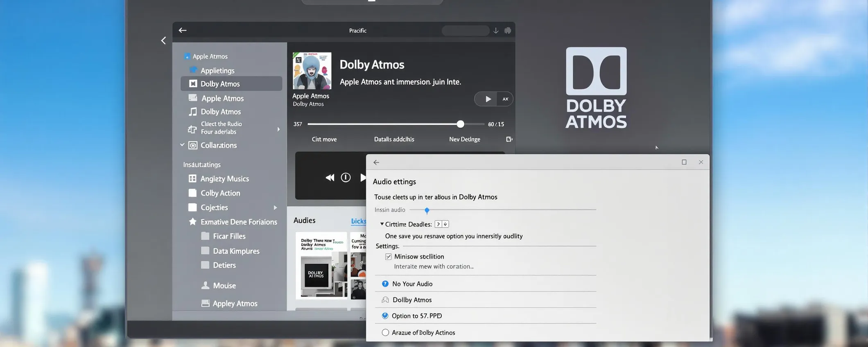Click the Colby Action icon
The height and width of the screenshot is (347, 868).
pos(192,193)
